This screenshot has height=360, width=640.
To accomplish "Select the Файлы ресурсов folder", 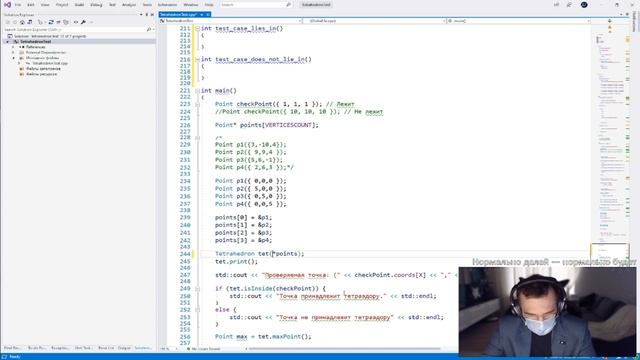I will coord(42,74).
